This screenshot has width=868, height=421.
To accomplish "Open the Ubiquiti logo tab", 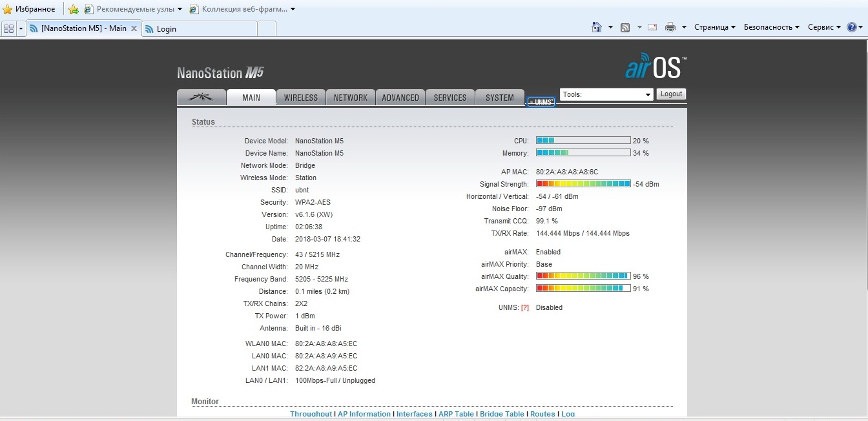I will pyautogui.click(x=201, y=98).
